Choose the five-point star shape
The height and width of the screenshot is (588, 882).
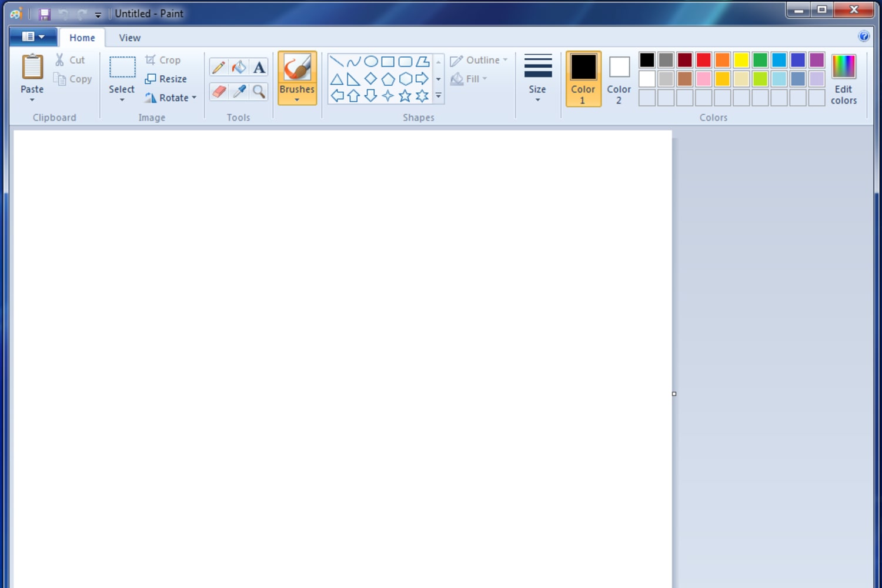405,96
